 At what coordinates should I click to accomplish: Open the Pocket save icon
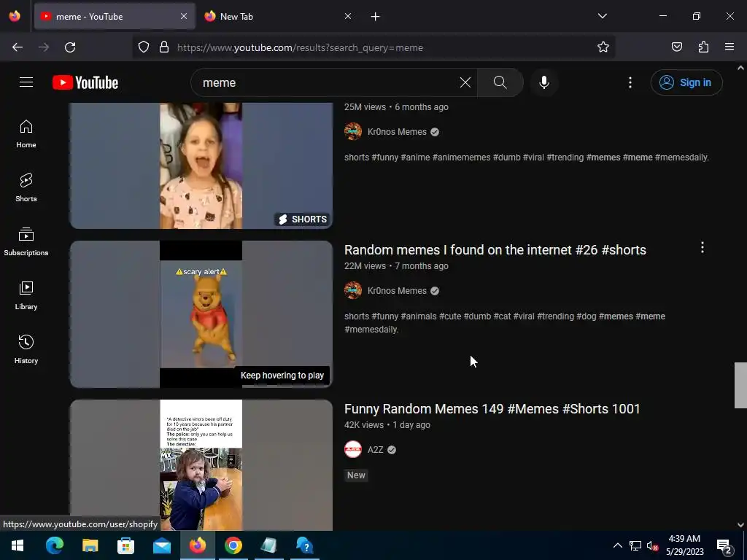click(x=676, y=47)
